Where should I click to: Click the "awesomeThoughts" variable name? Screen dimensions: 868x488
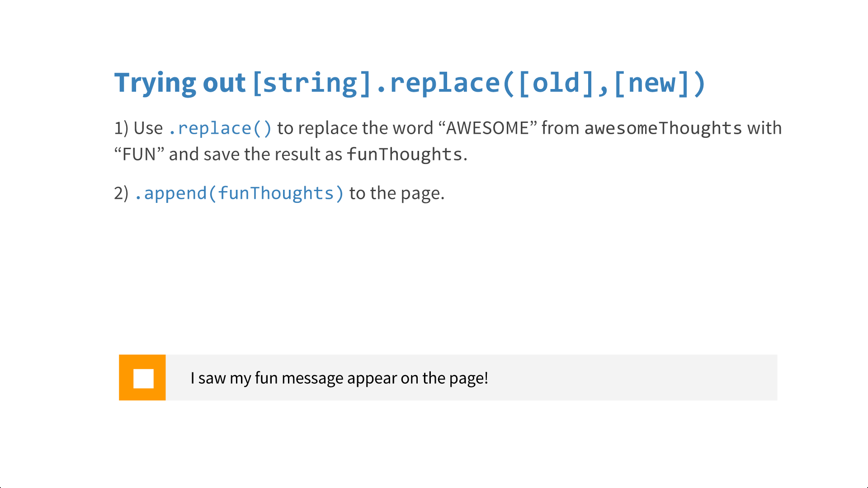point(663,128)
